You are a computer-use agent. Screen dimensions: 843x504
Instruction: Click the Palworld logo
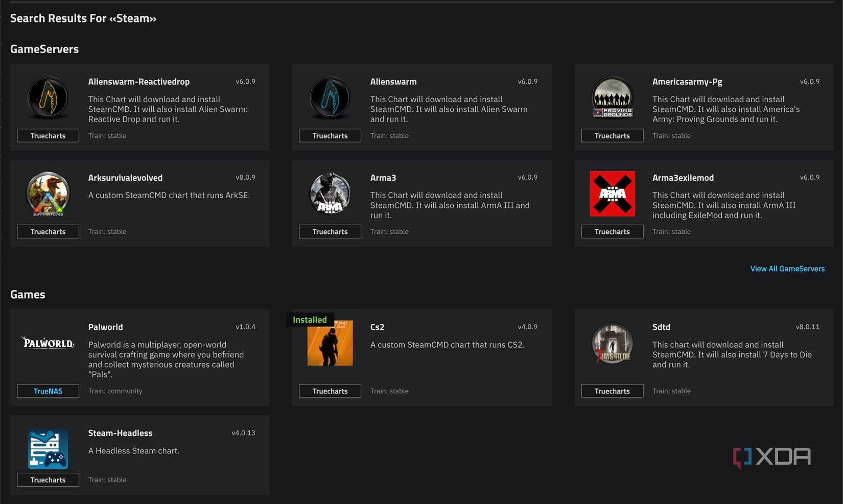coord(48,343)
